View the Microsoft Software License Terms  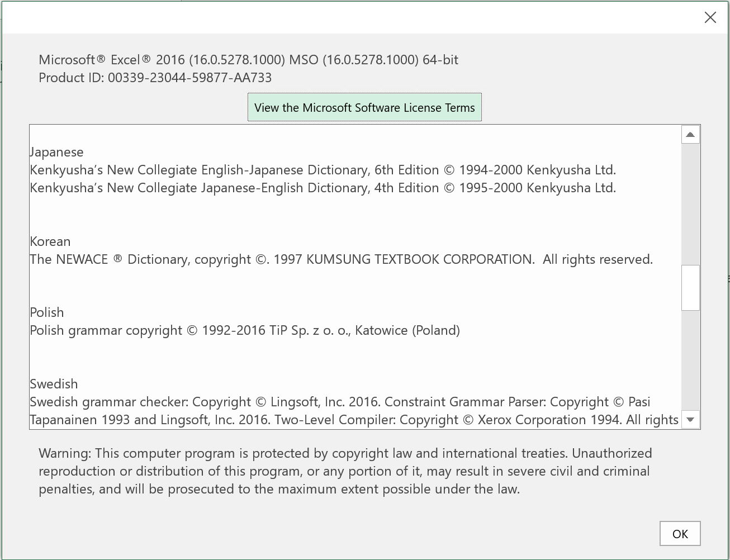(364, 107)
